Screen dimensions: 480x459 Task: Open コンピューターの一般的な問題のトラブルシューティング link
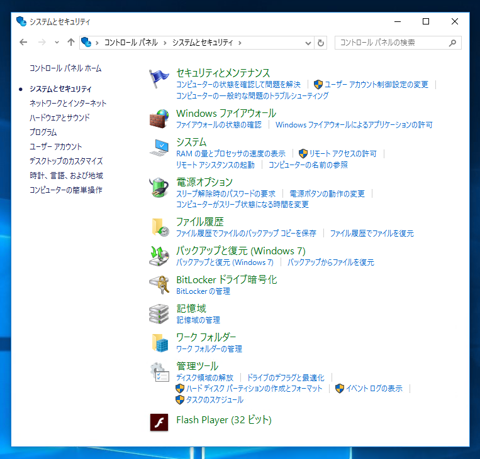(252, 96)
